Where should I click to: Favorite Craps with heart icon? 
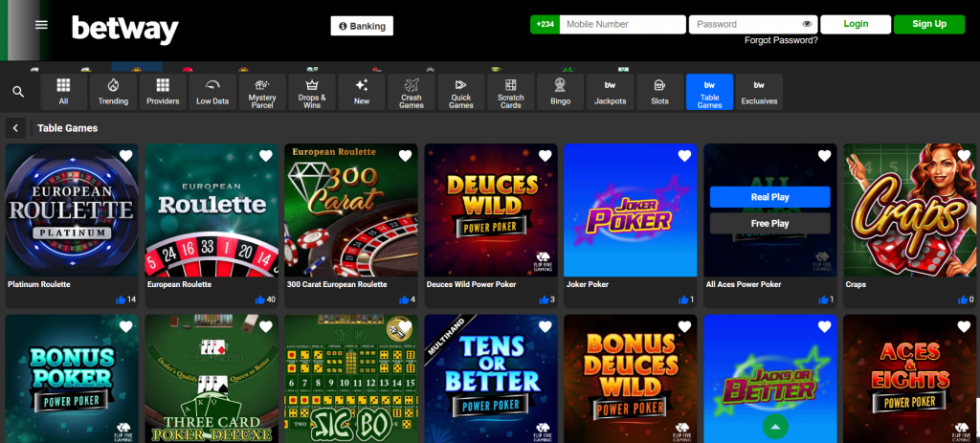964,156
